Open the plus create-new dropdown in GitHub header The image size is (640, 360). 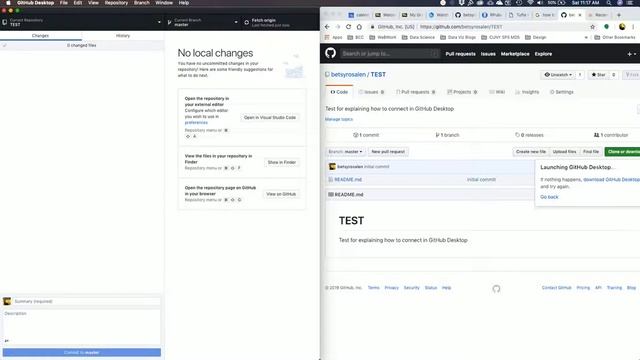[631, 54]
